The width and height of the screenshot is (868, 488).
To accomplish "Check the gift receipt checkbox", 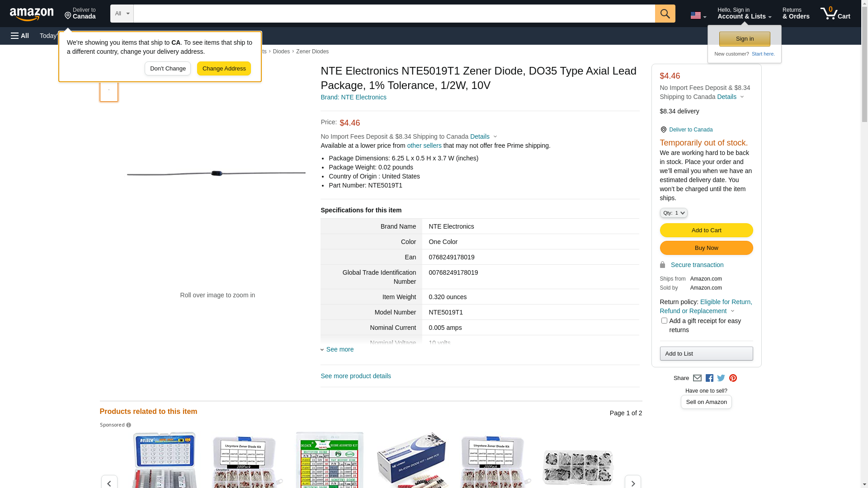I will (664, 321).
